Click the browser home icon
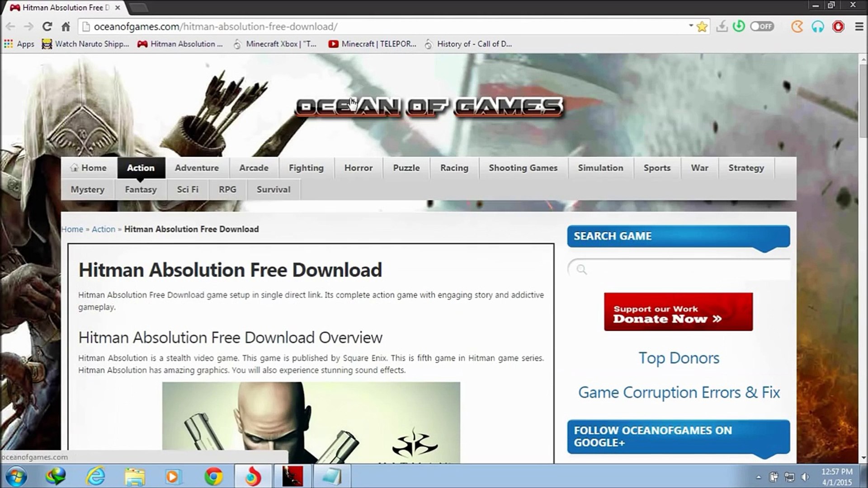This screenshot has height=488, width=868. click(66, 27)
